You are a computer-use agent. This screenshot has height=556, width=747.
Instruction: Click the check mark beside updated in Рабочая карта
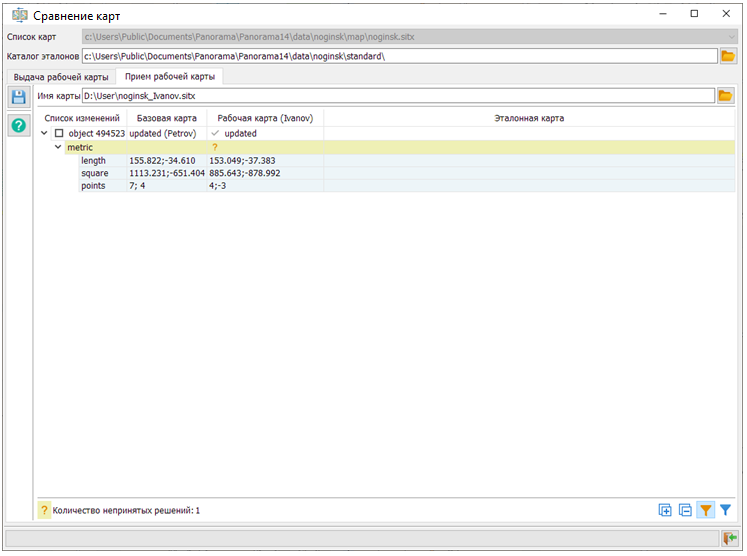click(x=215, y=133)
